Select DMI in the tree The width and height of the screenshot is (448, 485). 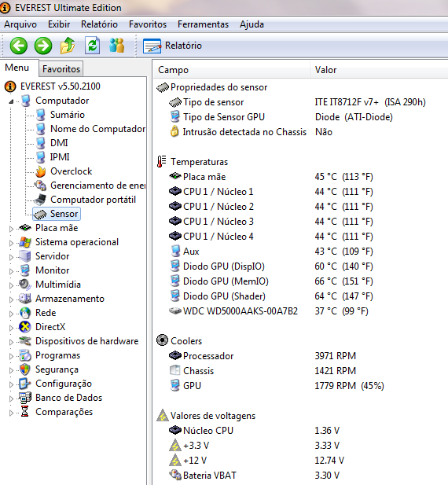[59, 143]
